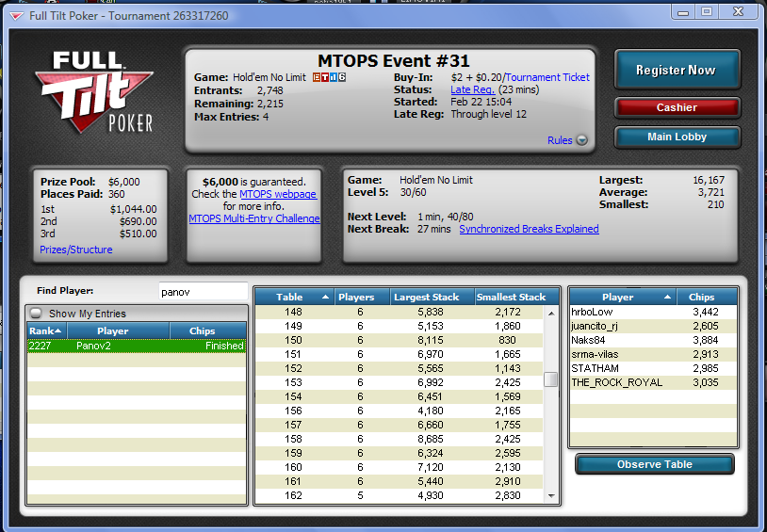This screenshot has width=767, height=532.
Task: Select player juancito_rj
Action: [x=654, y=326]
